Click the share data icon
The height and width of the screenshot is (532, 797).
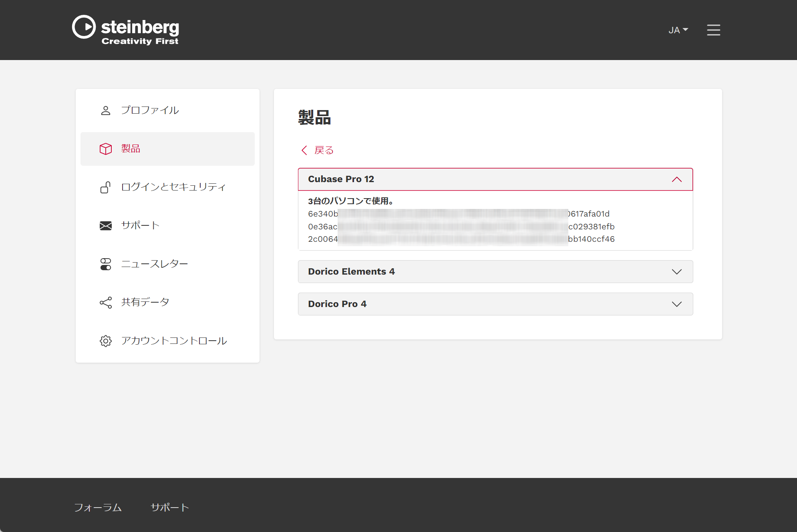[106, 303]
